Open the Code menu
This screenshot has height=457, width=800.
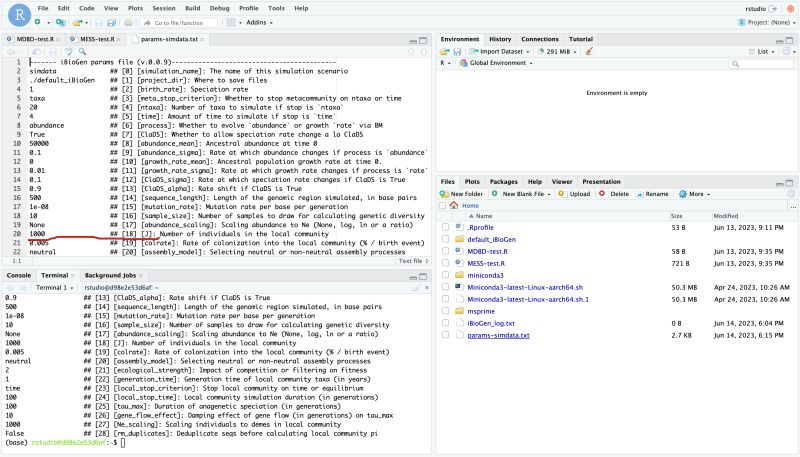[87, 8]
